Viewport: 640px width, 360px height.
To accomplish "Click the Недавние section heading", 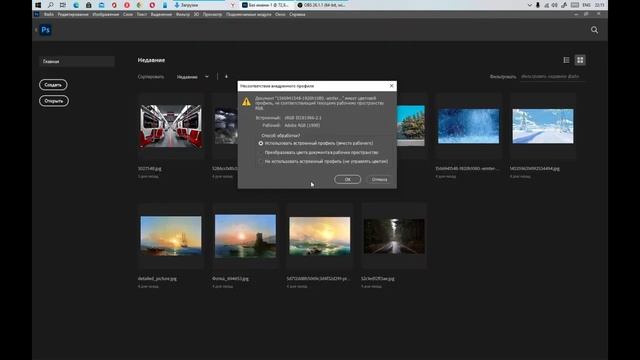I will coord(151,60).
